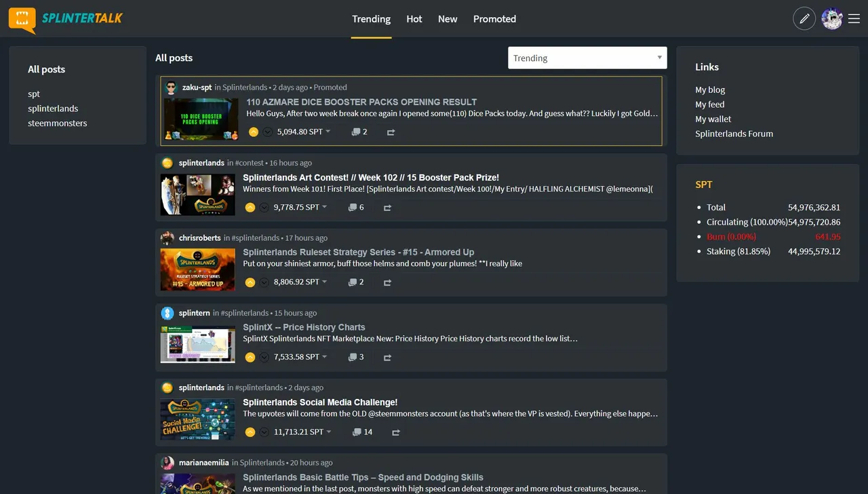
Task: Open the Dice Booster Packs thumbnail
Action: 201,119
